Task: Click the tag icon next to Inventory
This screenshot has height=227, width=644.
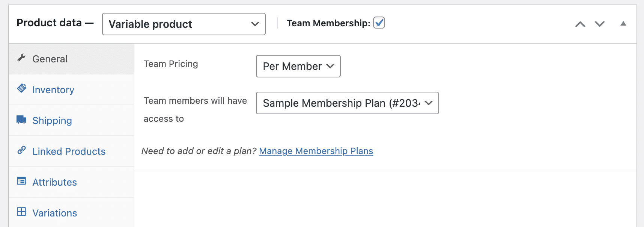Action: tap(22, 89)
